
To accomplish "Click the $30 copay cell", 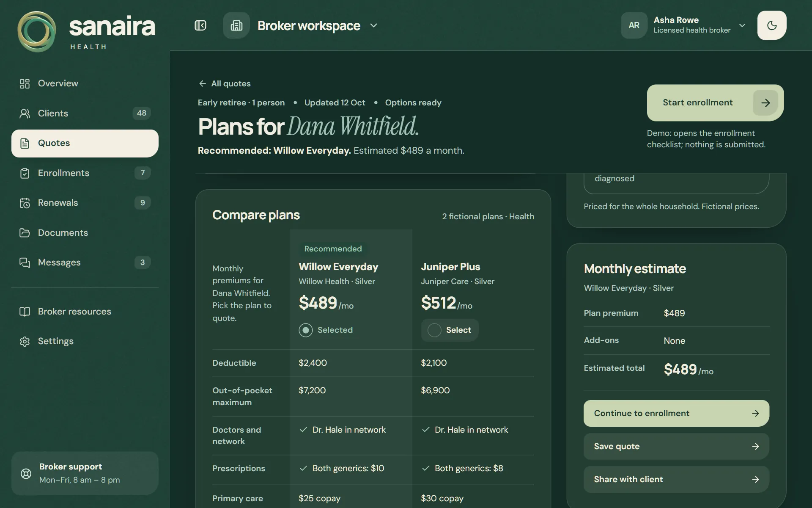I will pyautogui.click(x=442, y=498).
